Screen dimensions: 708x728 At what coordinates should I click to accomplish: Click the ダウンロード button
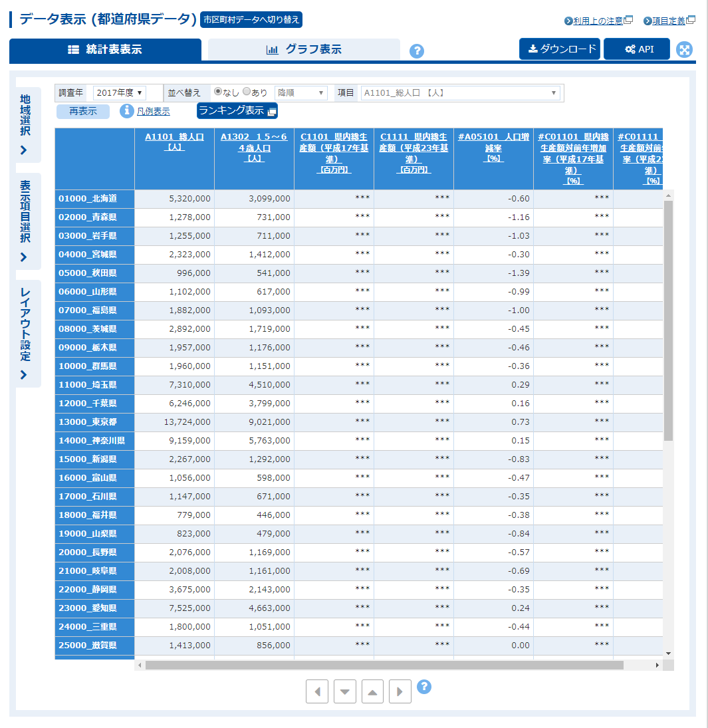(560, 49)
